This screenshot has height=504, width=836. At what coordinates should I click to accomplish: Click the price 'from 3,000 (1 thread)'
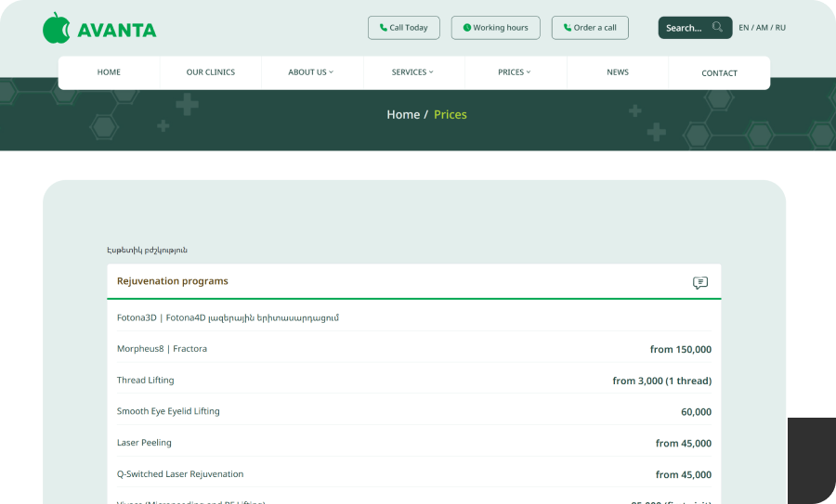(661, 381)
